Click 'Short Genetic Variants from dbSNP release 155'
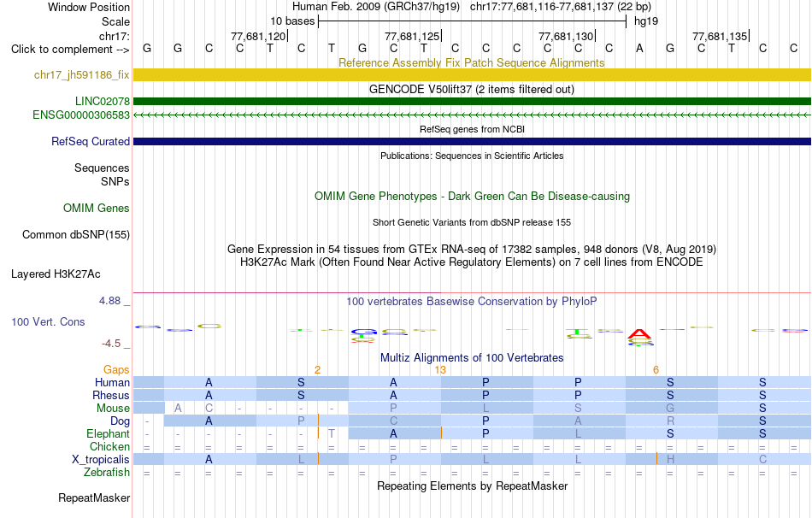The width and height of the screenshot is (812, 518). point(472,222)
